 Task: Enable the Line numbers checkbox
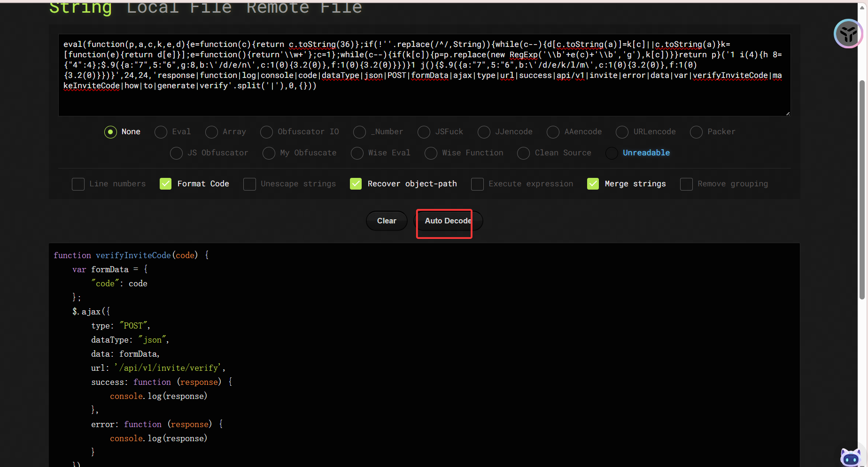coord(78,184)
